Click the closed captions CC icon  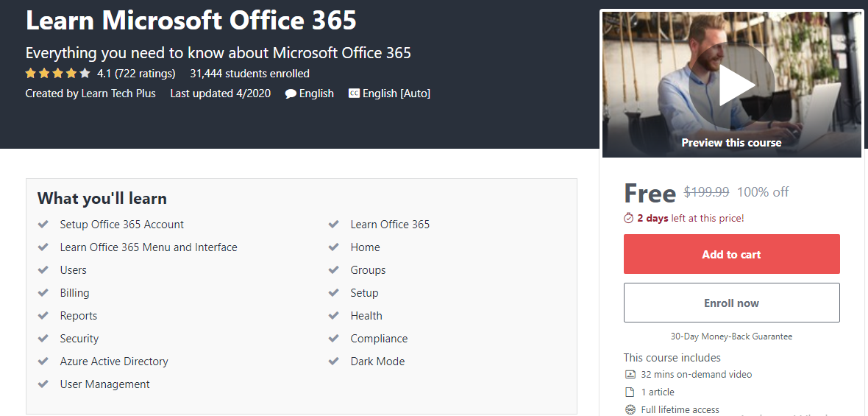click(x=354, y=94)
